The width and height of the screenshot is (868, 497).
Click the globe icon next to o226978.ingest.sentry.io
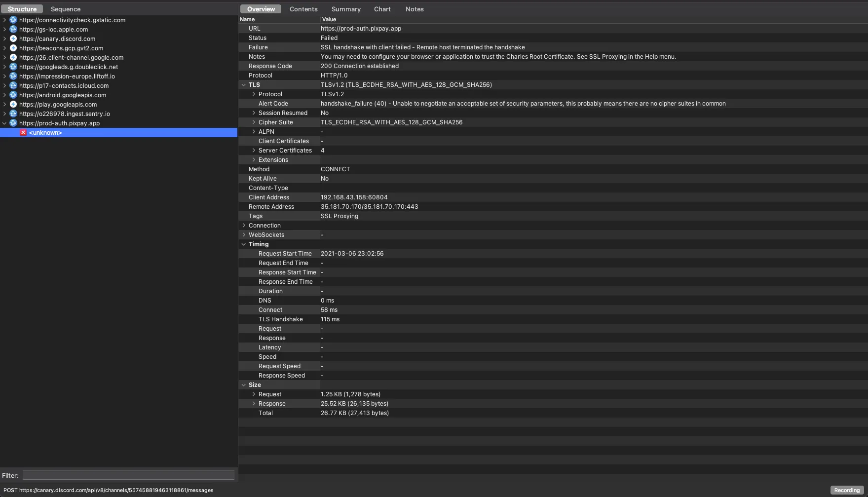pyautogui.click(x=13, y=114)
